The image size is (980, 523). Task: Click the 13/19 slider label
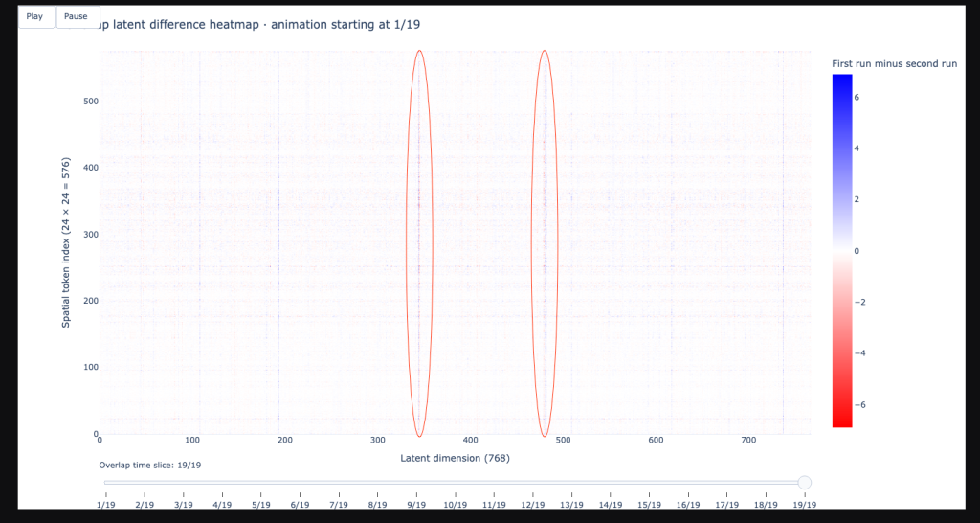(x=571, y=504)
